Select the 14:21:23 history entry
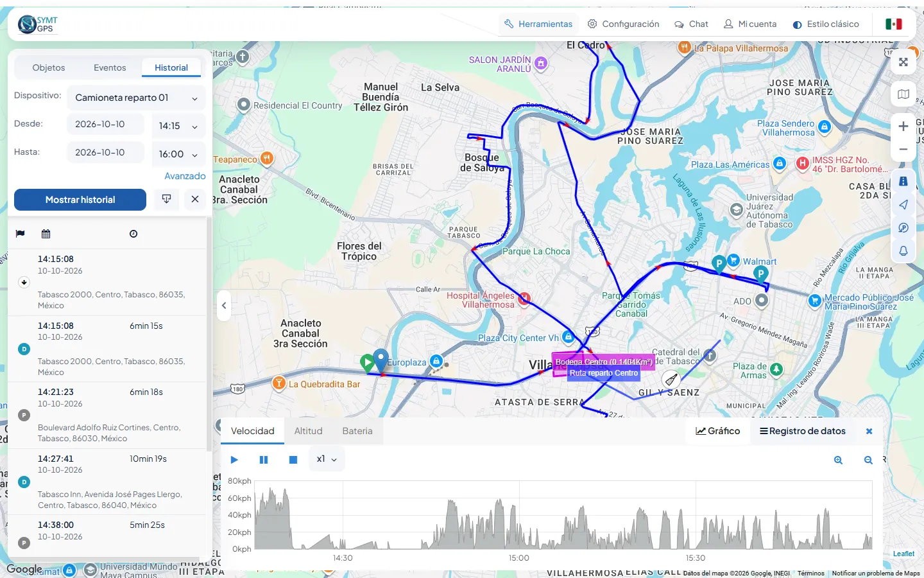Image resolution: width=924 pixels, height=578 pixels. [107, 415]
